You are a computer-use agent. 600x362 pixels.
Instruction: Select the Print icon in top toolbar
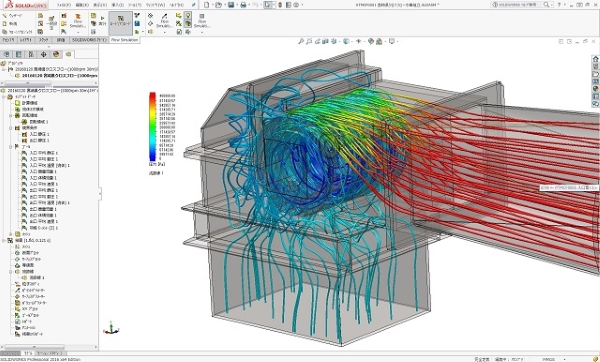(243, 5)
